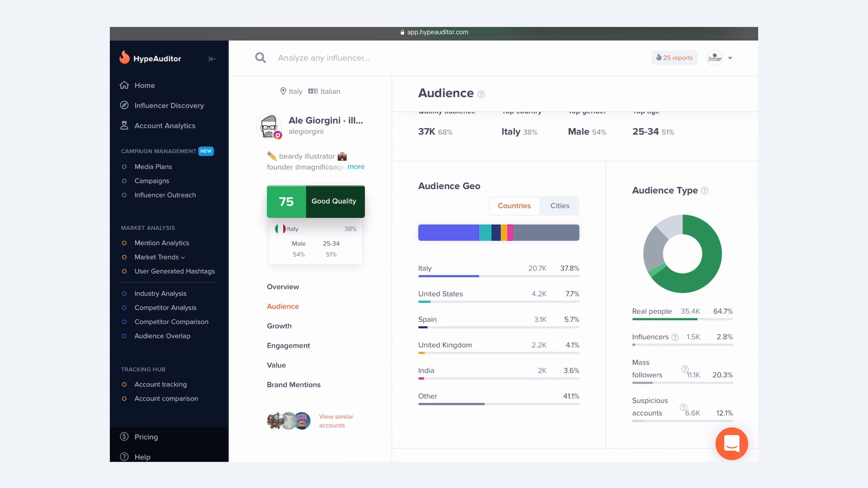Go to the Growth section
Viewport: 868px width, 488px height.
coord(279,326)
